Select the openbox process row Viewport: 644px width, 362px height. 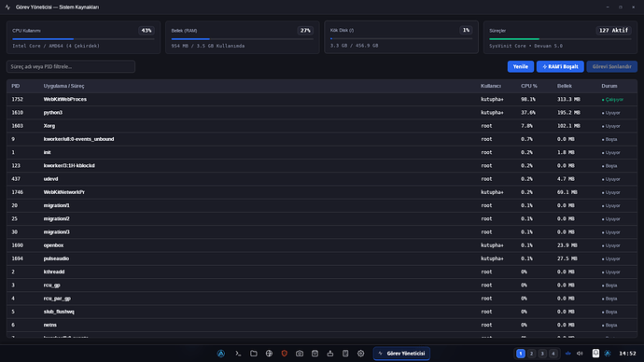pyautogui.click(x=322, y=245)
